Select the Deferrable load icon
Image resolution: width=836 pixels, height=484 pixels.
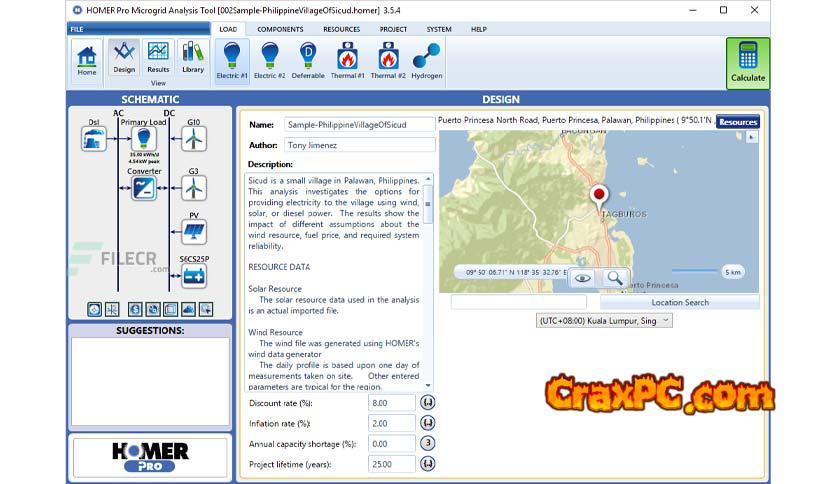point(308,60)
